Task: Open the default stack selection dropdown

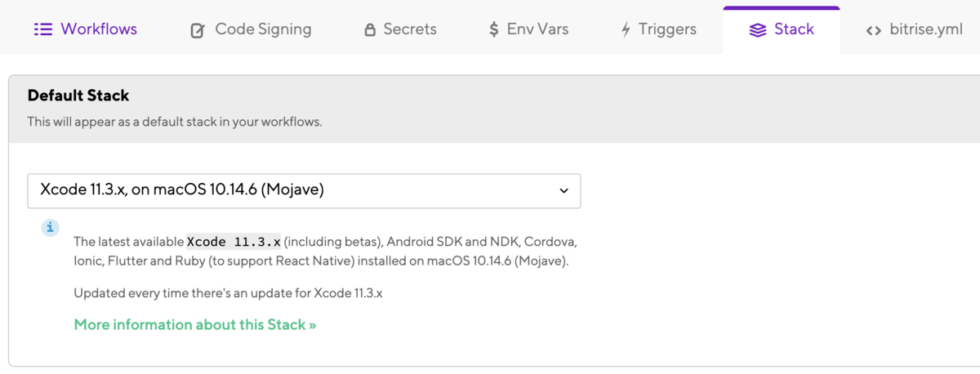Action: point(304,190)
